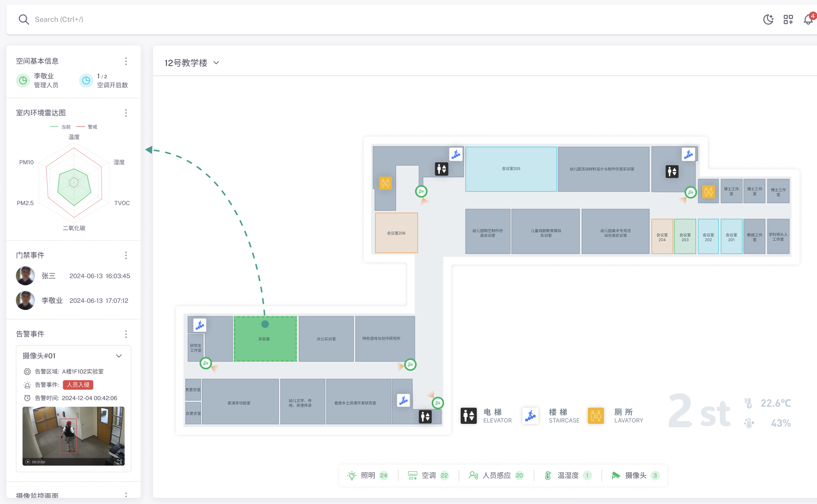Open 空间基本信息 more options menu

(x=126, y=61)
